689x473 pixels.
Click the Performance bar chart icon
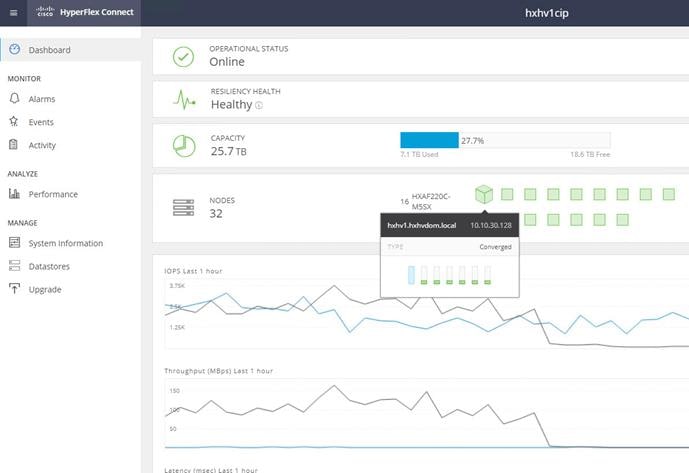[15, 193]
